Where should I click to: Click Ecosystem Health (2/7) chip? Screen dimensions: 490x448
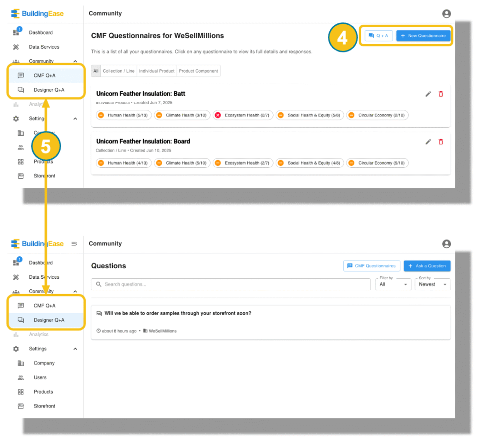243,163
